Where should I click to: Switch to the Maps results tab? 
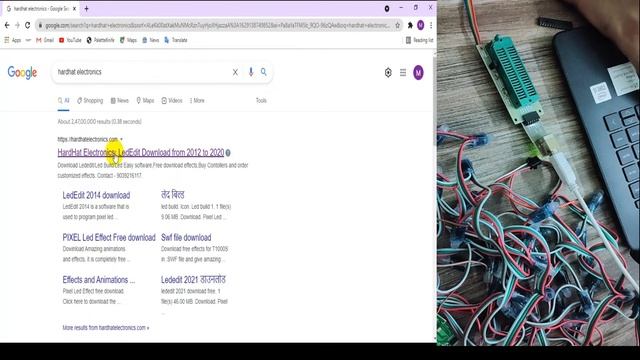[145, 100]
